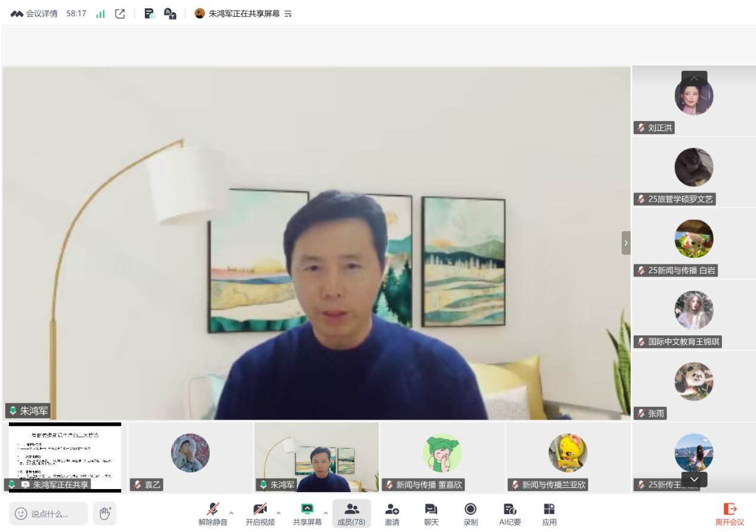Unmute microphone with 解除静音 button
Image resolution: width=756 pixels, height=532 pixels.
point(213,514)
